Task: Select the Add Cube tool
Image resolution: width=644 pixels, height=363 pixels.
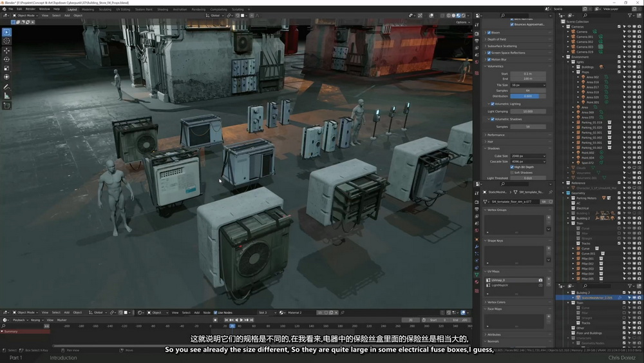Action: click(x=6, y=106)
